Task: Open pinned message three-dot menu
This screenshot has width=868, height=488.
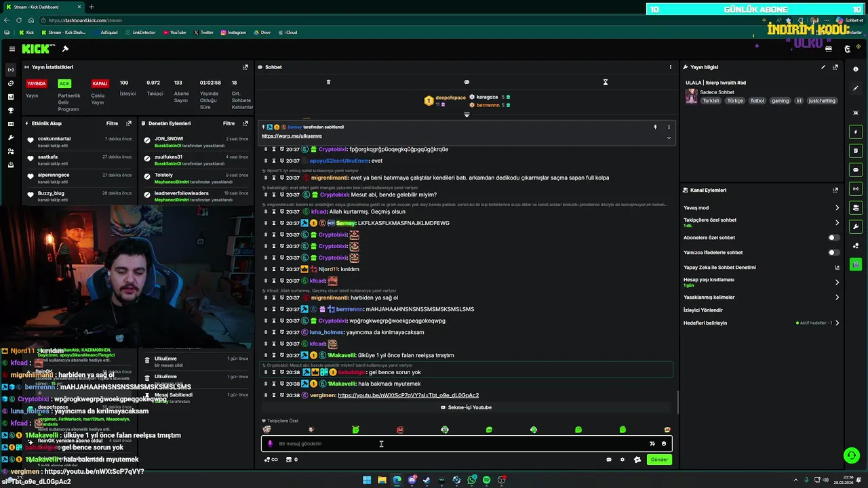Action: [669, 127]
